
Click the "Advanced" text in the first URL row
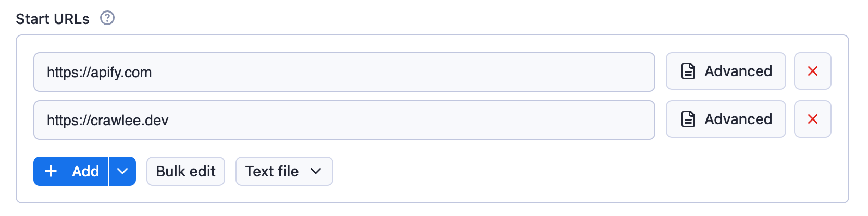tap(738, 71)
